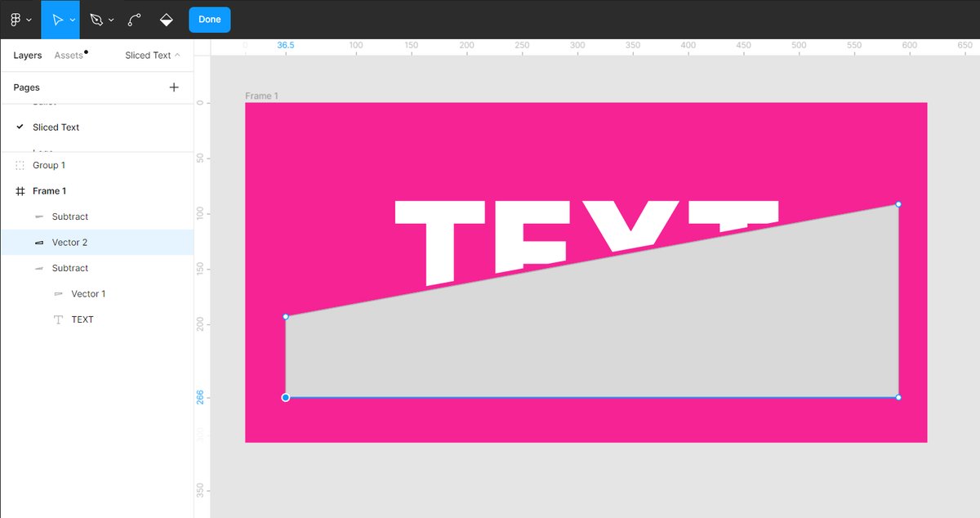Screen dimensions: 980x518
Task: Select the Subtract layer below Vector 2
Action: (96, 268)
